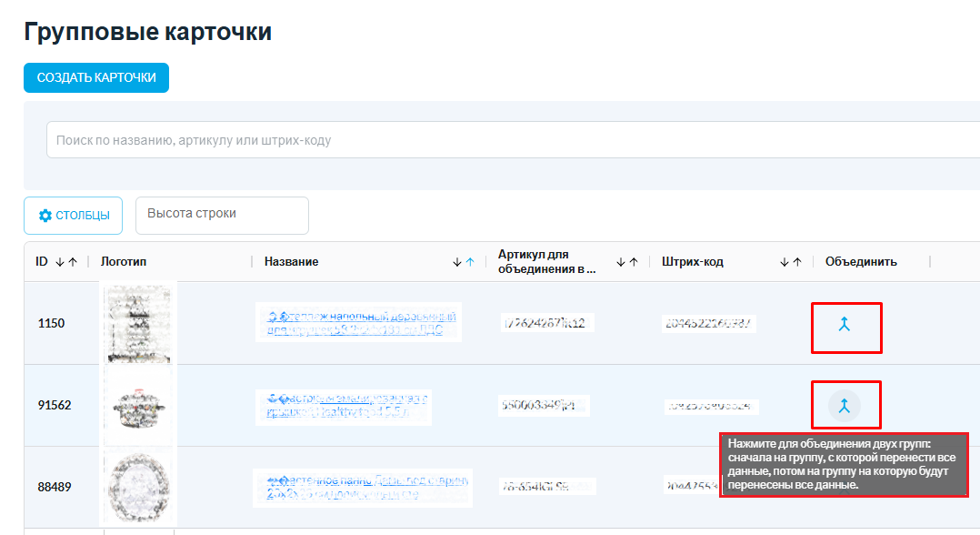Viewport: 980px width, 535px height.
Task: Click the Групповые карточки page heading
Action: point(148,31)
